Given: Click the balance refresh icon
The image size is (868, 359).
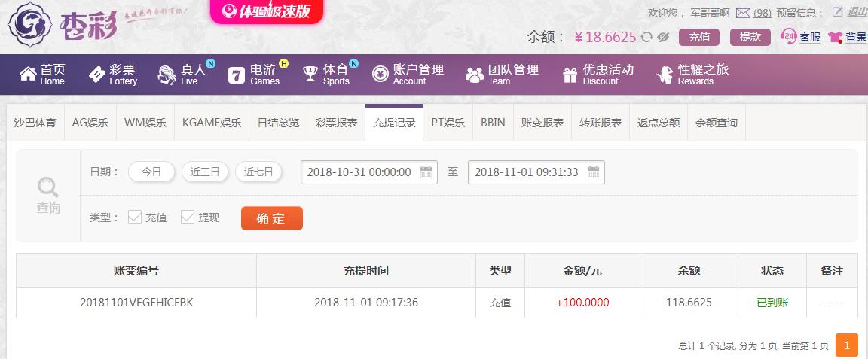Looking at the screenshot, I should point(646,37).
